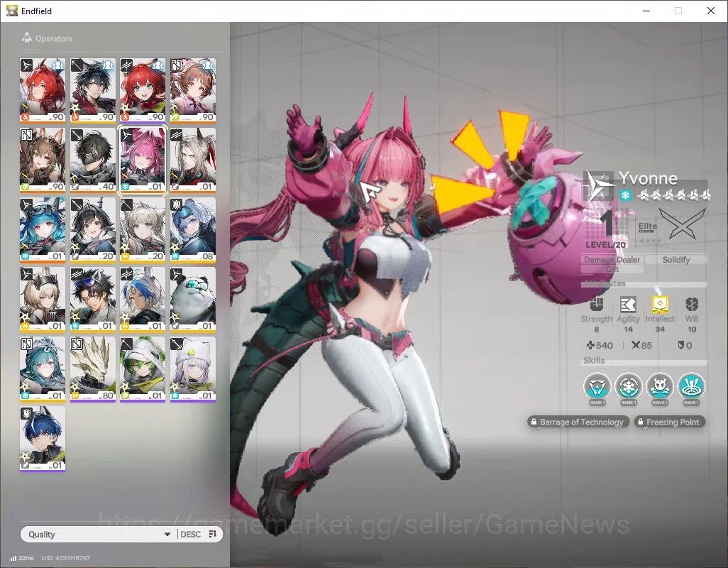Open the teal ripple ultimate skill icon
Screen dimensions: 728x568
pos(691,386)
